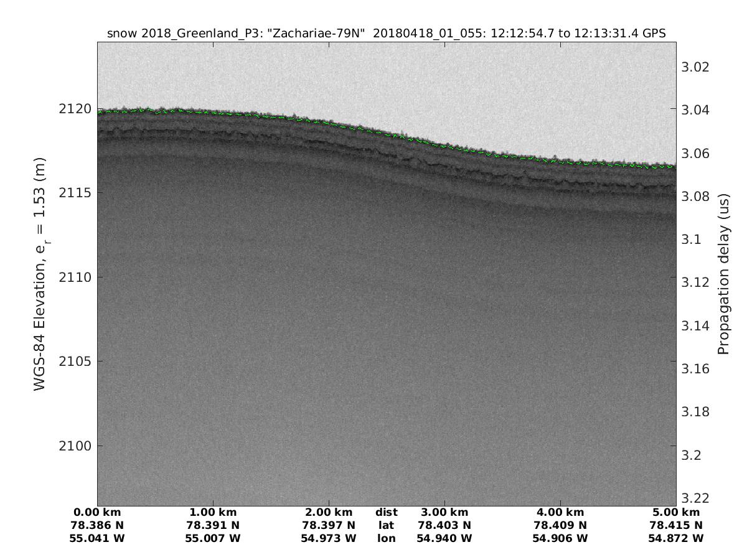The image size is (747, 560).
Task: Click latitude value 78.409 N
Action: [x=560, y=526]
